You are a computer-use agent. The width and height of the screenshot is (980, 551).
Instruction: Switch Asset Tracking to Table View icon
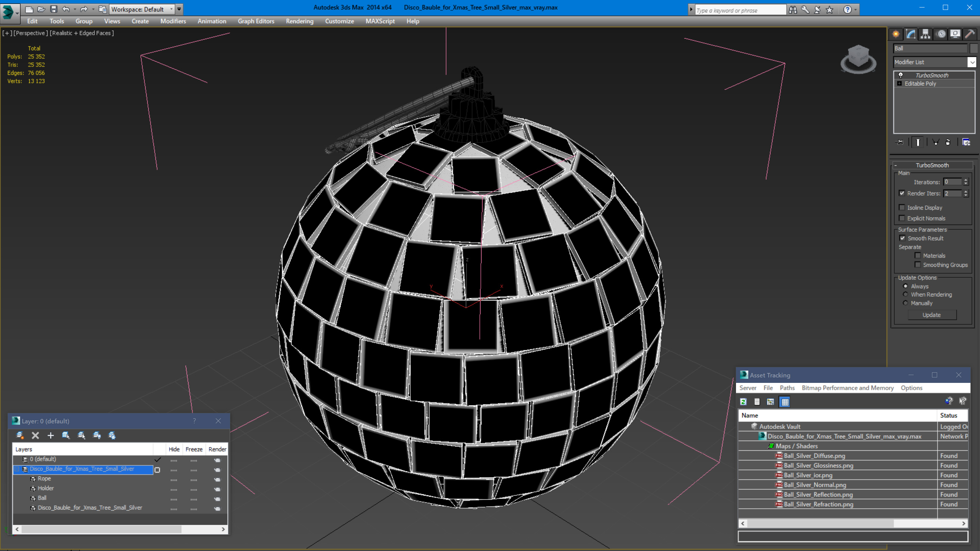[785, 402]
